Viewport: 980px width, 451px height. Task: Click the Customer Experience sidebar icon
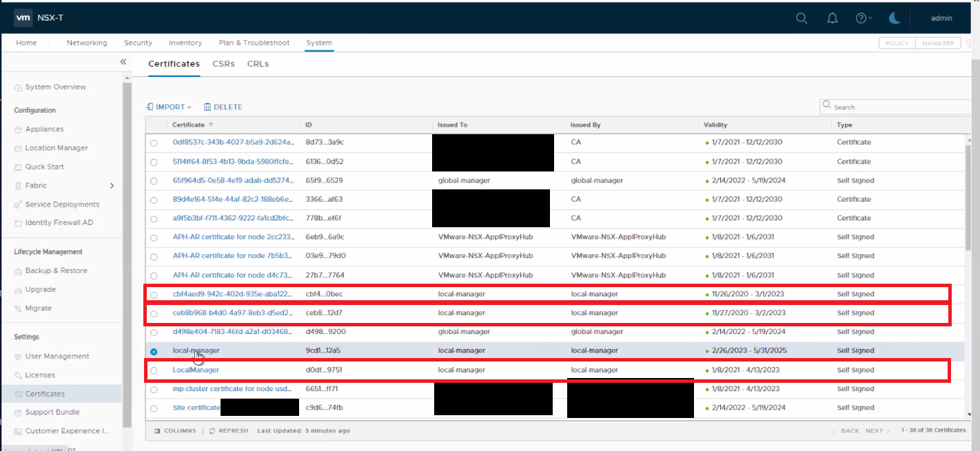[x=19, y=432]
